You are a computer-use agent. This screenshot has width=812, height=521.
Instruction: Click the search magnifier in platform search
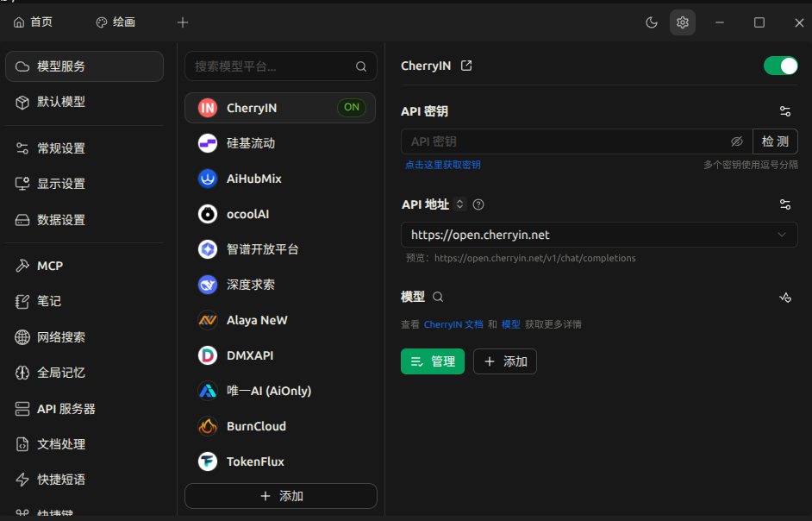(x=361, y=66)
